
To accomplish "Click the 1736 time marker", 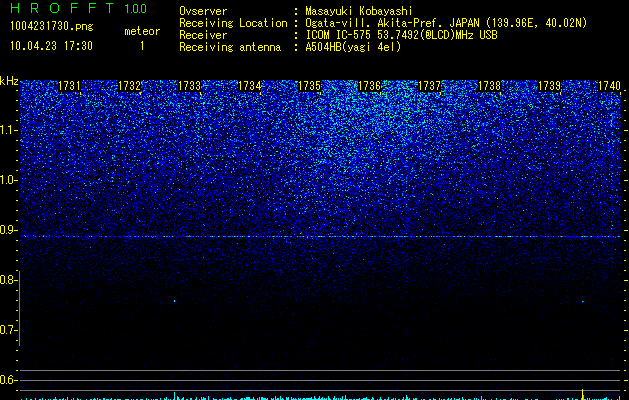I will (369, 86).
